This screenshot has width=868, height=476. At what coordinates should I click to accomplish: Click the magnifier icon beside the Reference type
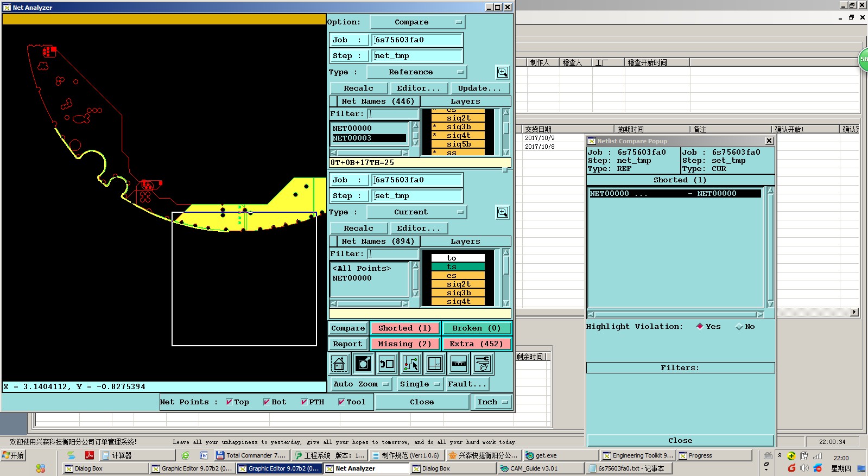coord(503,72)
